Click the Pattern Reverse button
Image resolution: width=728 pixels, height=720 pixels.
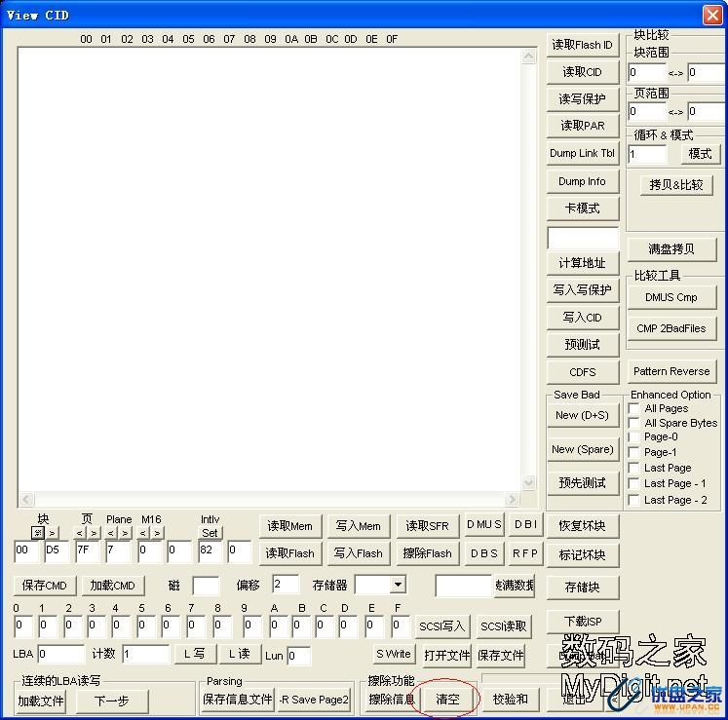[x=671, y=371]
